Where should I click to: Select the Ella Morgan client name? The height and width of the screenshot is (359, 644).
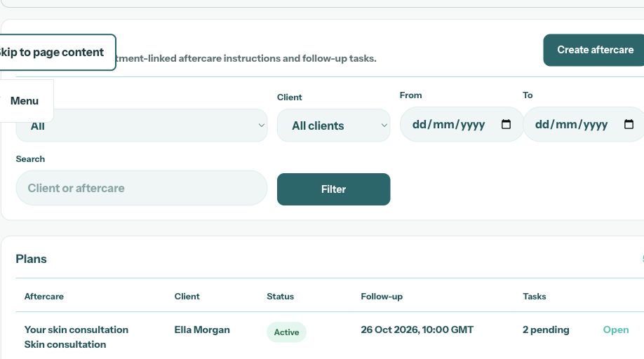click(x=202, y=330)
